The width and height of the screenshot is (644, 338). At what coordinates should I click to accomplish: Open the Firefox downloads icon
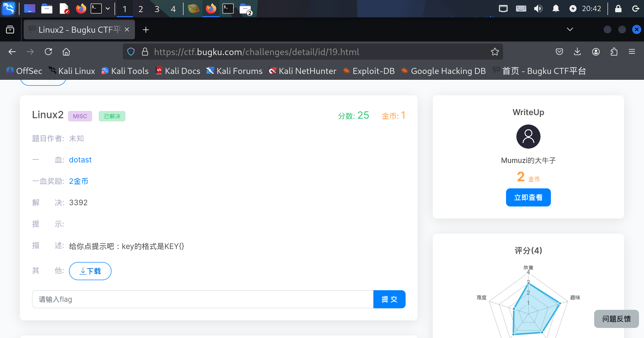pos(577,52)
